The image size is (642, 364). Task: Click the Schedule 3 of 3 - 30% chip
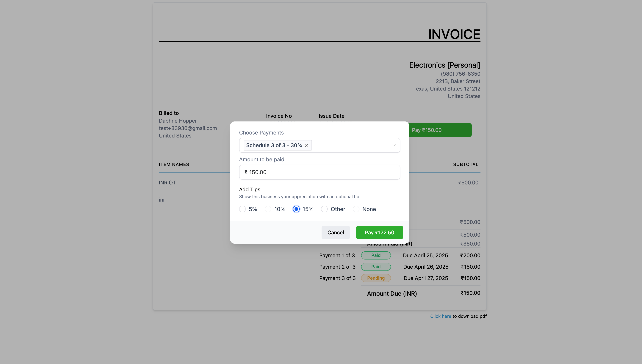(274, 145)
